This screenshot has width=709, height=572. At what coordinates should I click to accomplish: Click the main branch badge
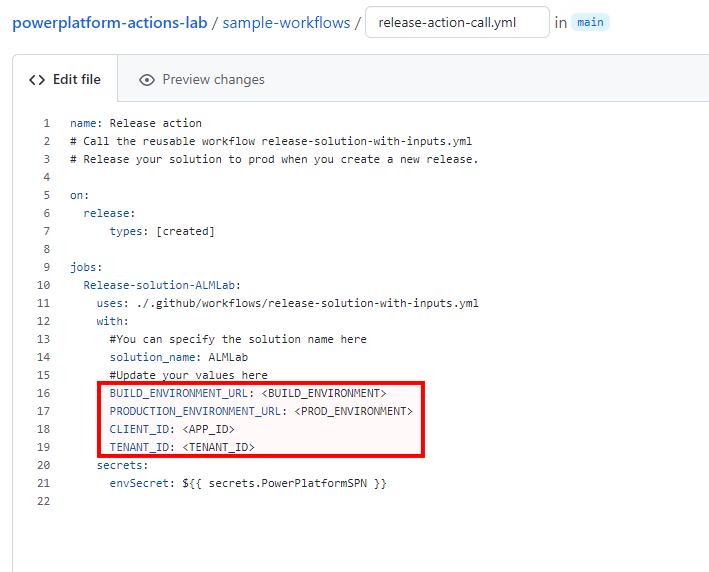tap(590, 22)
